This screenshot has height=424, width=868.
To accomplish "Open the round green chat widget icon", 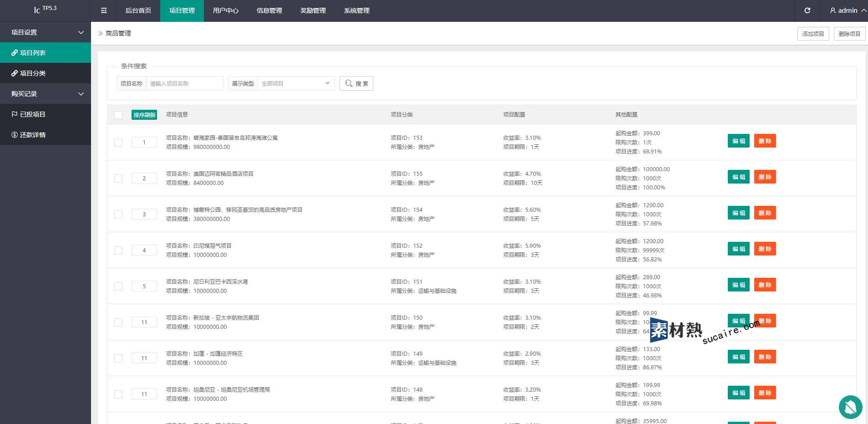I will coord(850,407).
